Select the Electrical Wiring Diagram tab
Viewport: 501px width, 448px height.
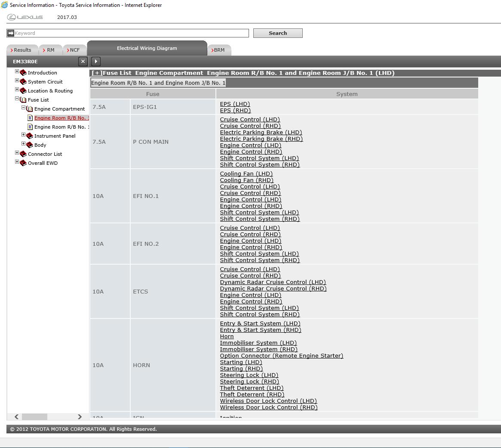(147, 48)
